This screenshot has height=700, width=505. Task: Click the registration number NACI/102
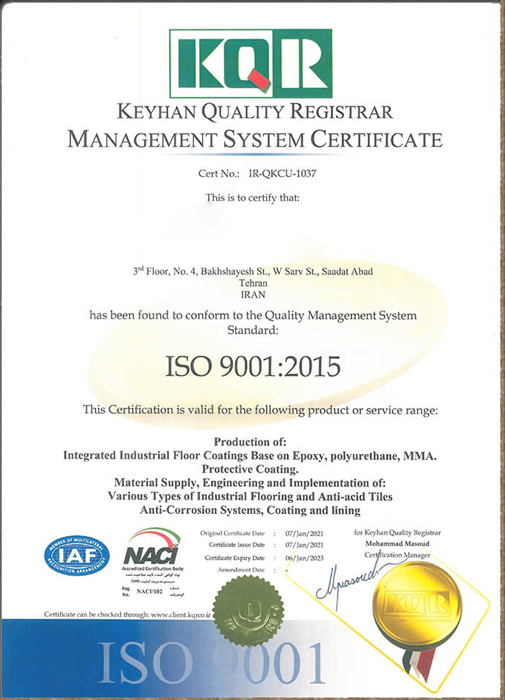149,592
